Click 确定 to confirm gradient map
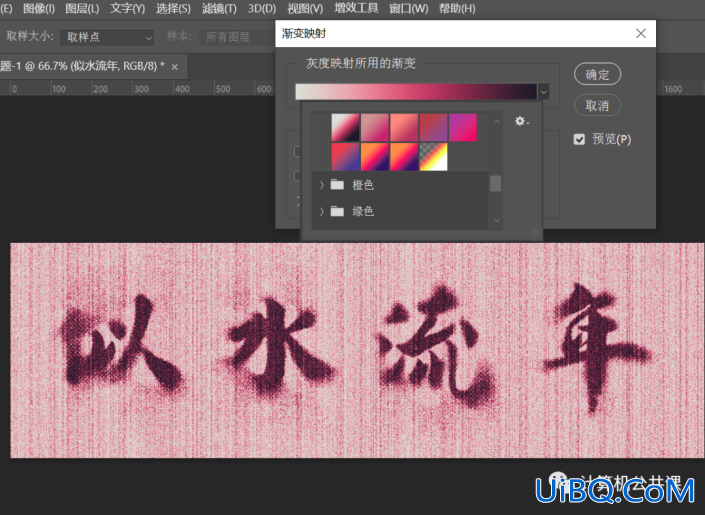 point(598,74)
